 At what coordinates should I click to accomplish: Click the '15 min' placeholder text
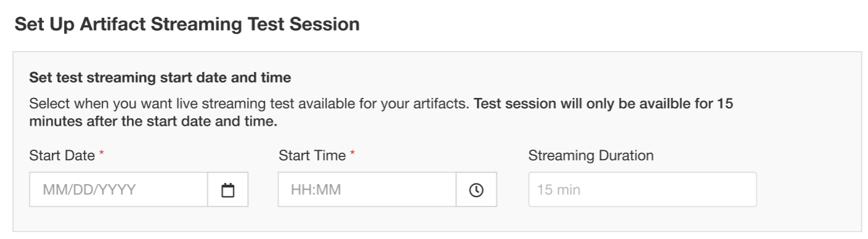[x=559, y=190]
